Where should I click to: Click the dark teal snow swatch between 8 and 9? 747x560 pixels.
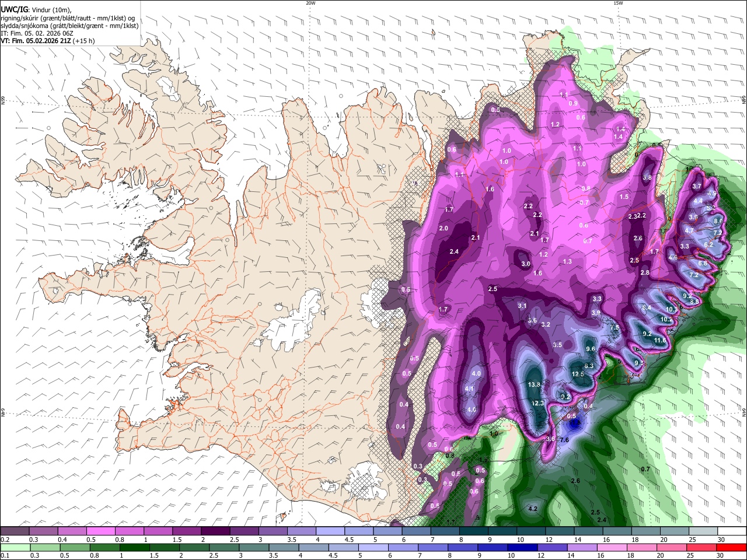474,531
